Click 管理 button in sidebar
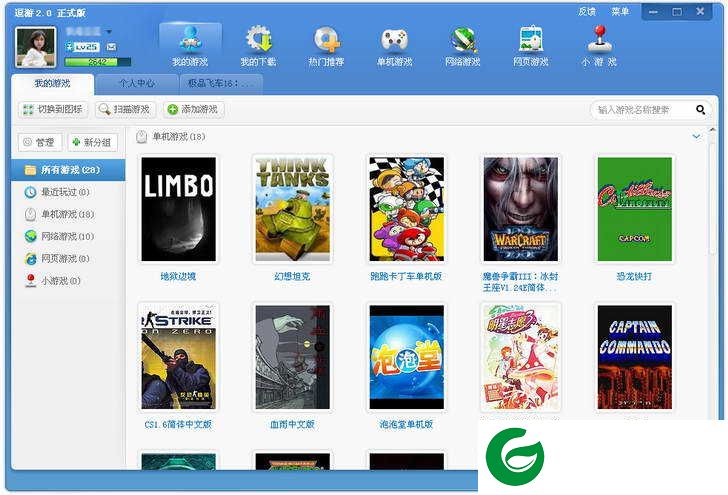Screen dimensions: 728x495 point(40,143)
